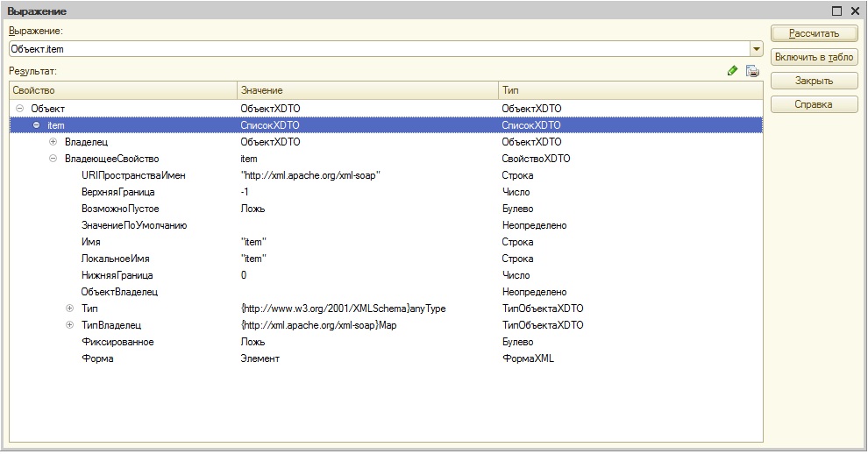Click the Булево type in Фиксированное row
The height and width of the screenshot is (454, 868).
pyautogui.click(x=517, y=342)
